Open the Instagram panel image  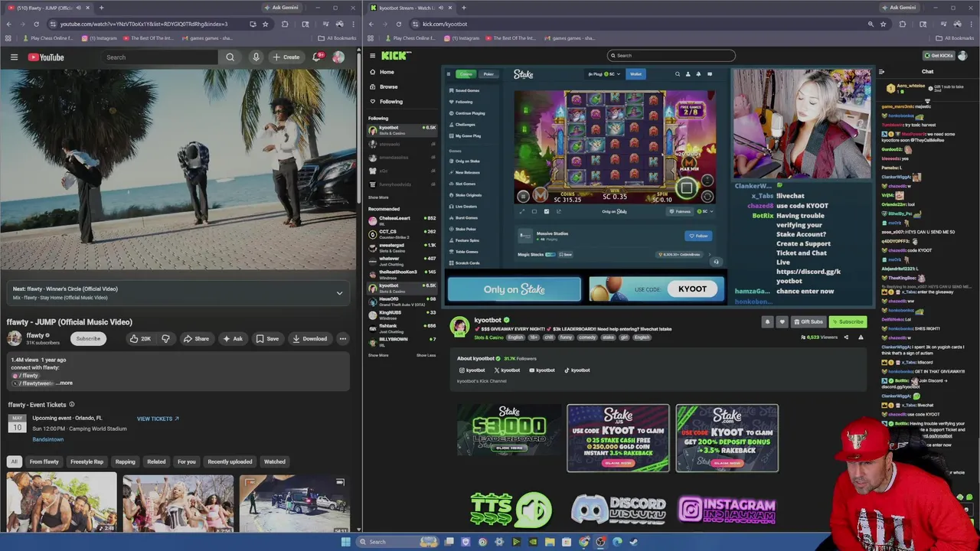click(727, 510)
